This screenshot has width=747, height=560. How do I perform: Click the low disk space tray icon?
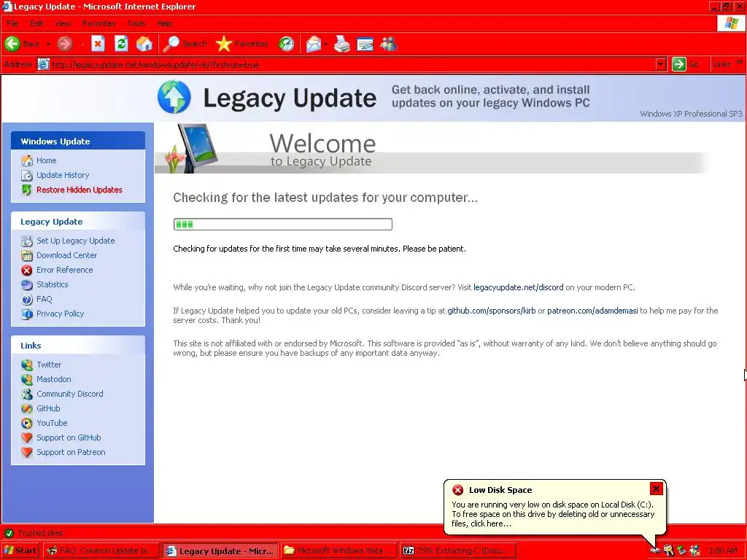pos(656,551)
